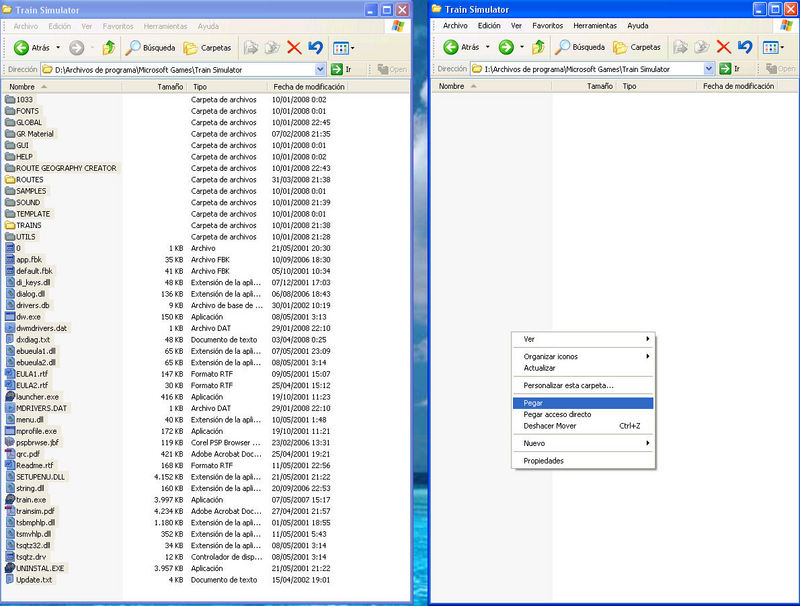Sort by Tamaño column header in left window
Viewport: 800px width, 606px height.
(x=170, y=87)
